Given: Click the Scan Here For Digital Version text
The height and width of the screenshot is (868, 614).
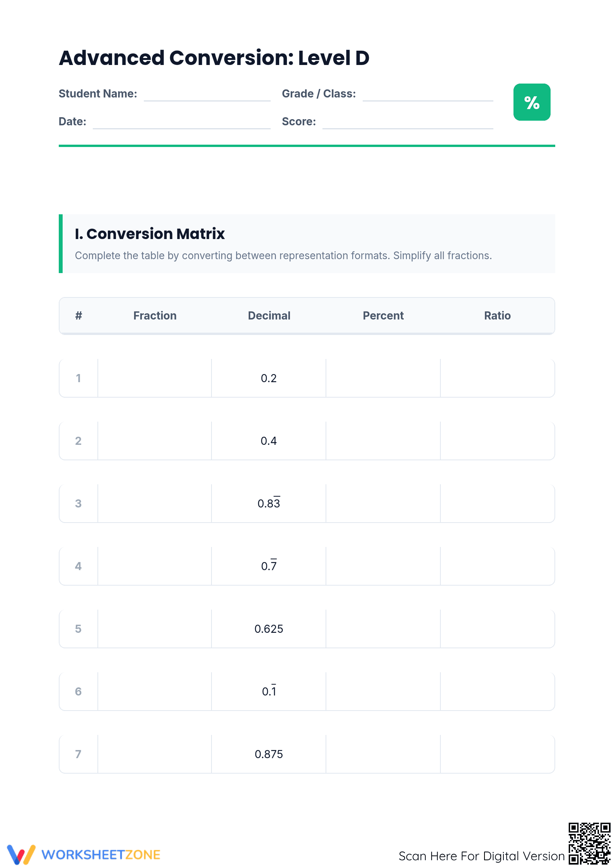Looking at the screenshot, I should (482, 856).
